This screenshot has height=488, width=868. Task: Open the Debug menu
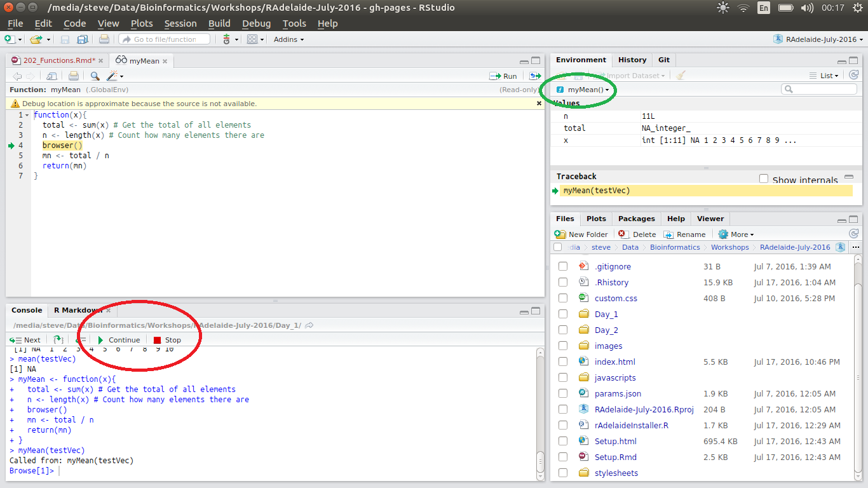(256, 24)
